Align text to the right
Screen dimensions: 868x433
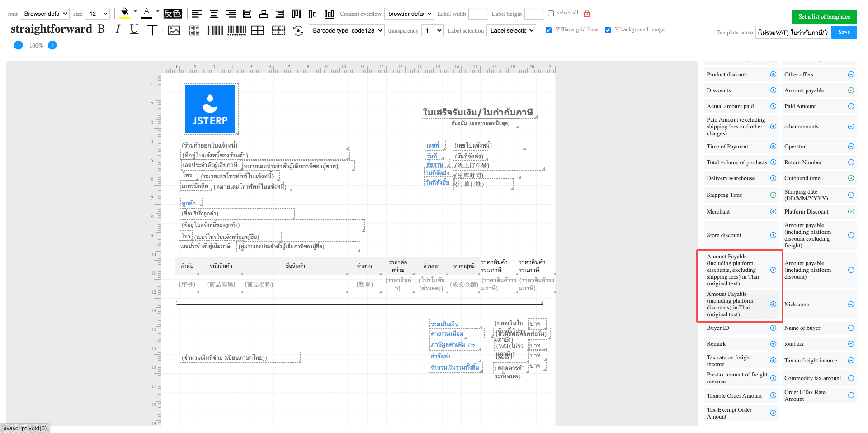230,14
